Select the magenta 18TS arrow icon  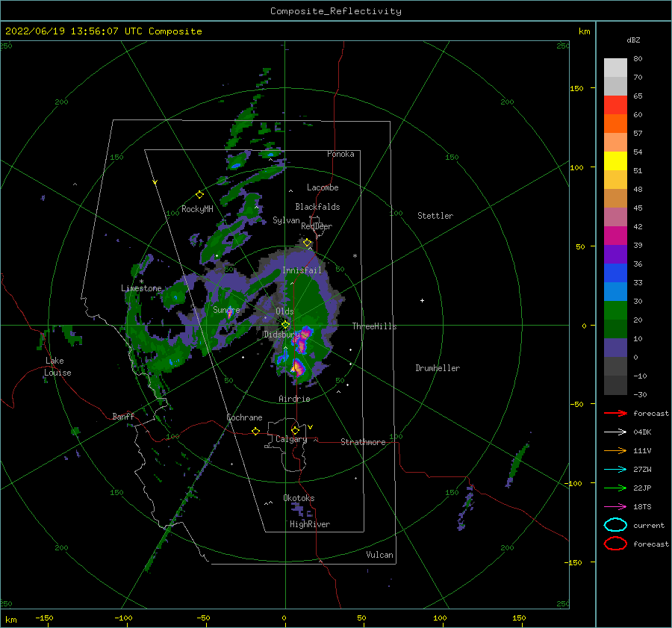615,507
